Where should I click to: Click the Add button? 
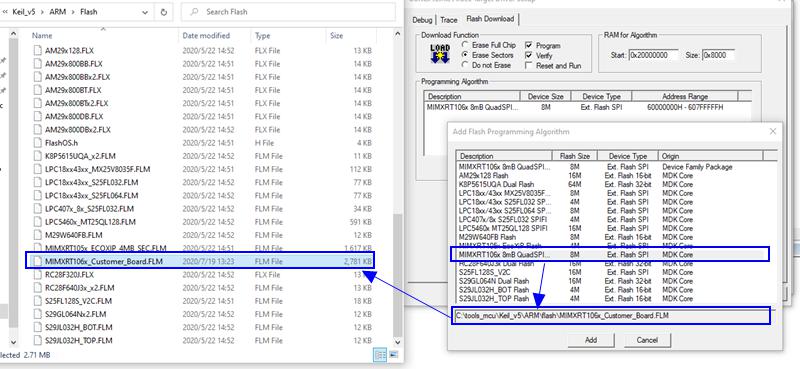pos(591,340)
